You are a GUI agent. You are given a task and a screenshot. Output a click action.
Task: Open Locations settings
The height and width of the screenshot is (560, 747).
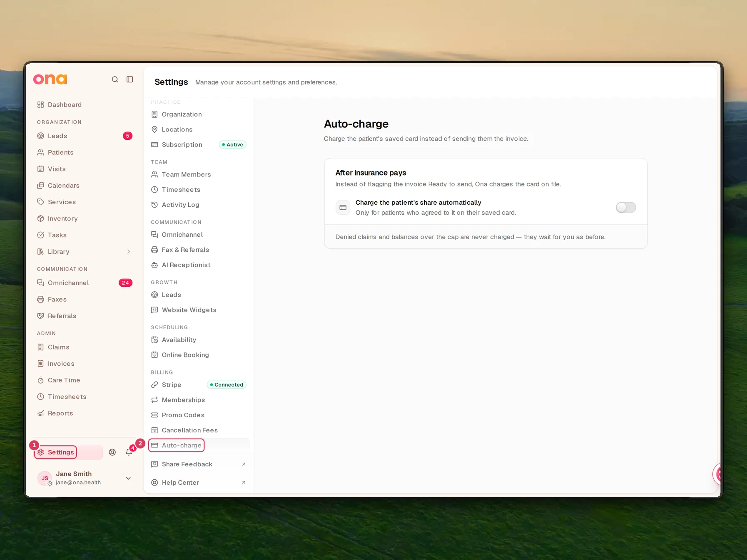pos(199,130)
